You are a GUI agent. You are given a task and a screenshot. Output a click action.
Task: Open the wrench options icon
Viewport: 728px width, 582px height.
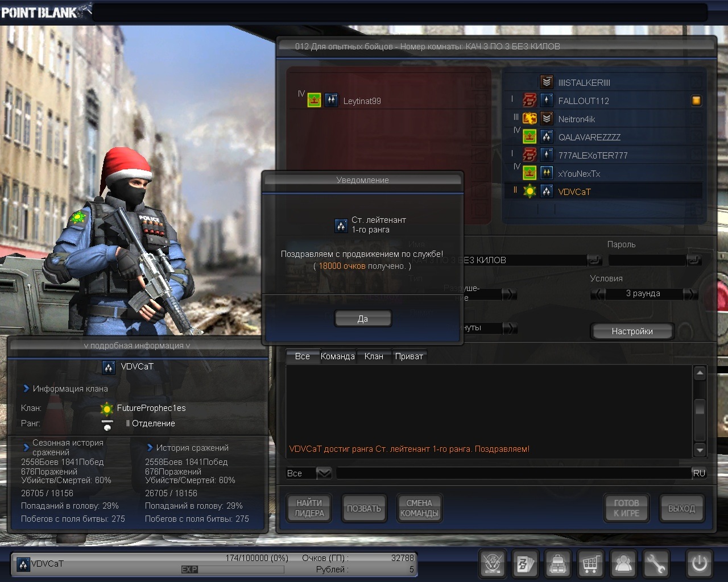(656, 564)
